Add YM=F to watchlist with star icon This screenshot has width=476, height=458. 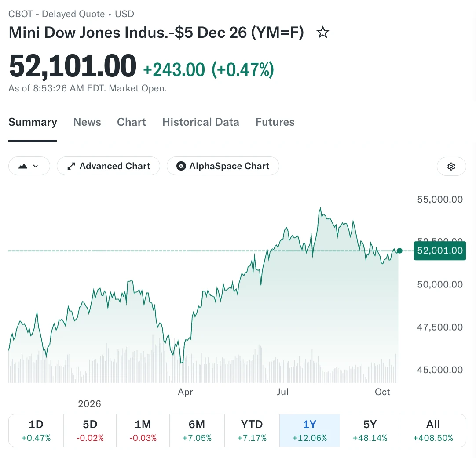[x=323, y=33]
